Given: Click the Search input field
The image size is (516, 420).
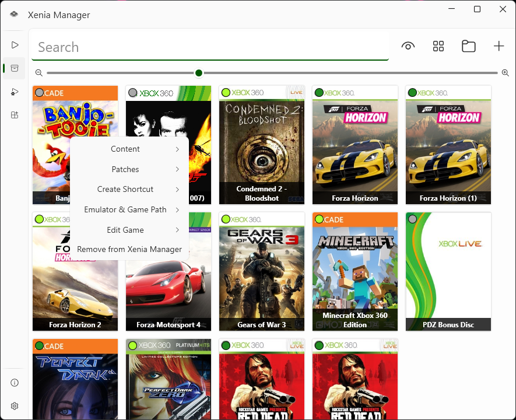Looking at the screenshot, I should coord(210,47).
